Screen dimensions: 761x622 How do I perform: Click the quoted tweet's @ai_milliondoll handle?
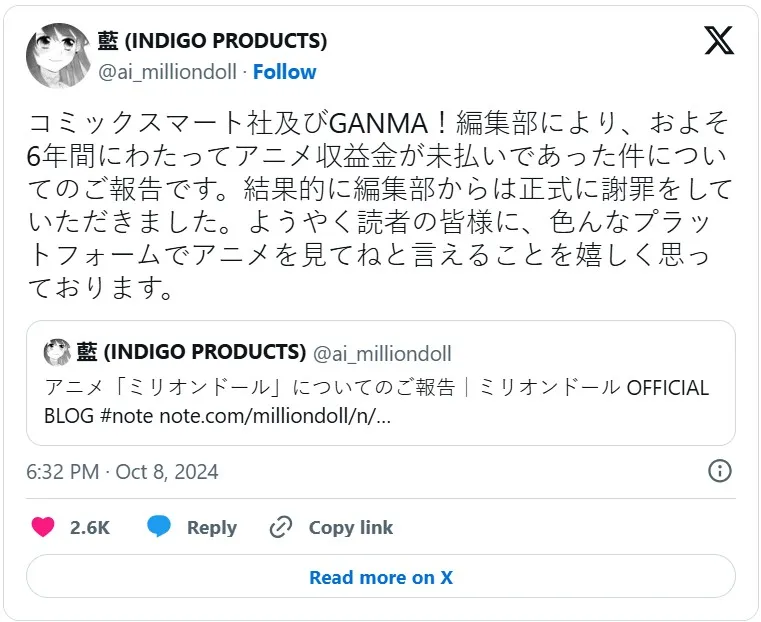pos(382,353)
